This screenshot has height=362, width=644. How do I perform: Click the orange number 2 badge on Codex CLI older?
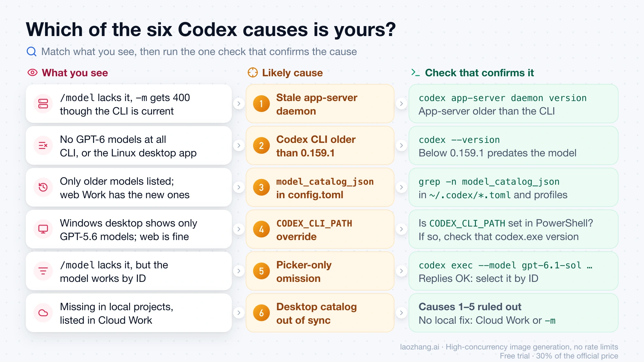[261, 145]
